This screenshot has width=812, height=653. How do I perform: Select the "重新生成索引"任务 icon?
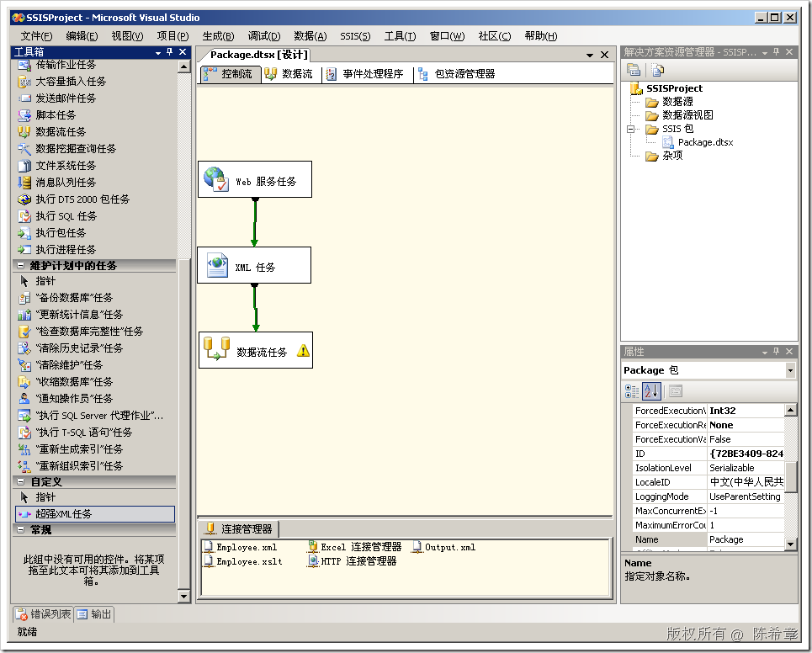(24, 449)
